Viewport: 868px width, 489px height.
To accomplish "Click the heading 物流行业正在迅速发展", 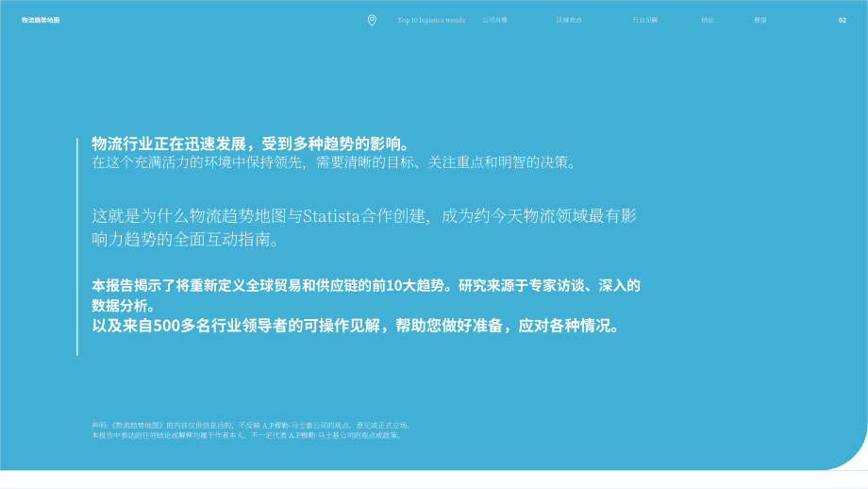I will pos(252,144).
